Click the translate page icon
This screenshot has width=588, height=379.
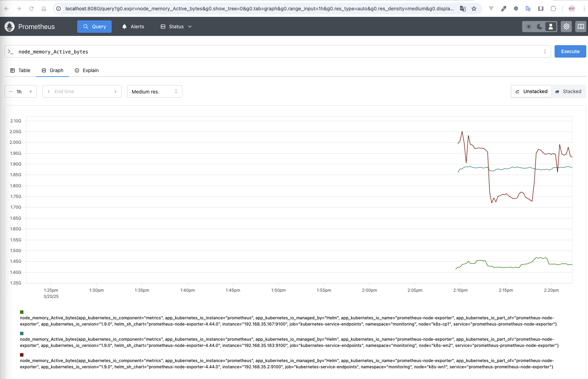pos(463,9)
